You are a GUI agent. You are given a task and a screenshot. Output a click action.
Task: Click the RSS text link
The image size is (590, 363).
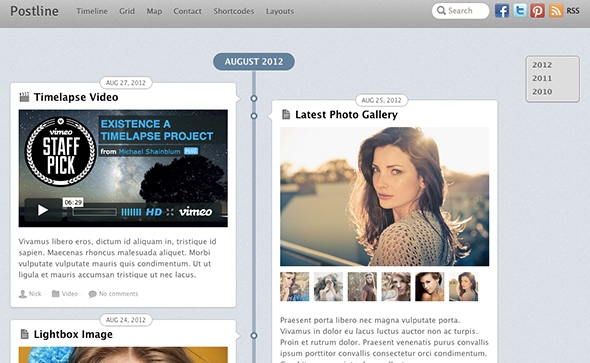click(x=573, y=11)
